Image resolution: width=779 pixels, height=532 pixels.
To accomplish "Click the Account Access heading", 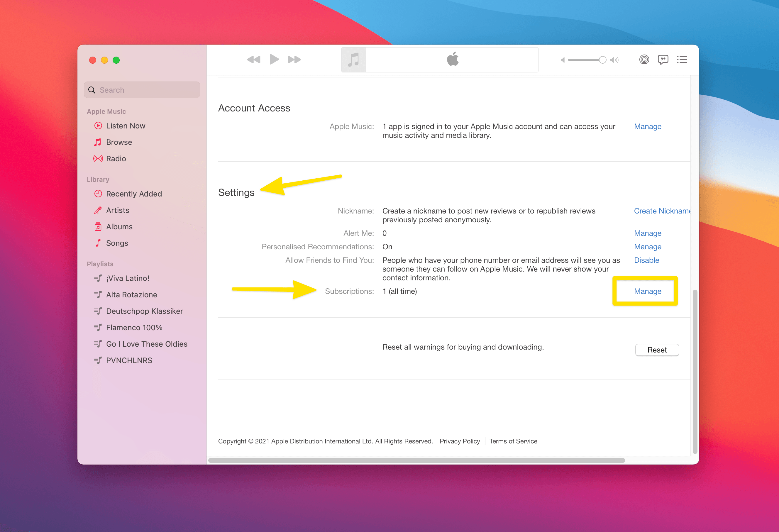I will pos(254,108).
